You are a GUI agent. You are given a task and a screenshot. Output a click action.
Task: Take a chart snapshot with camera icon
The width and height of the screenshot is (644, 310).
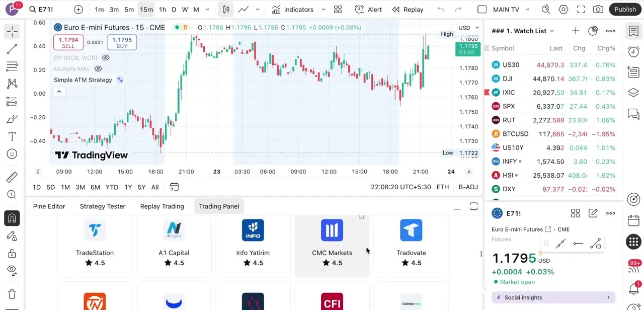pos(598,10)
